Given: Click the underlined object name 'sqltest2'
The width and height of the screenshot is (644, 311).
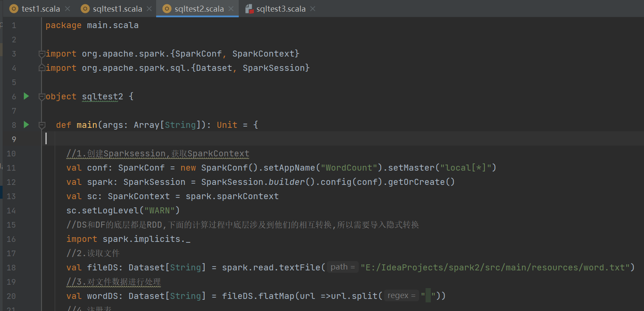Looking at the screenshot, I should click(103, 96).
